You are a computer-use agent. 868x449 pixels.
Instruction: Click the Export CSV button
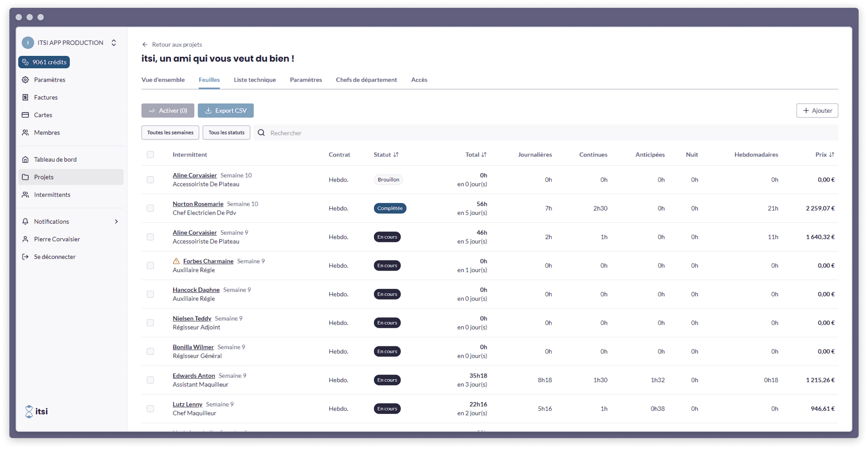(226, 110)
